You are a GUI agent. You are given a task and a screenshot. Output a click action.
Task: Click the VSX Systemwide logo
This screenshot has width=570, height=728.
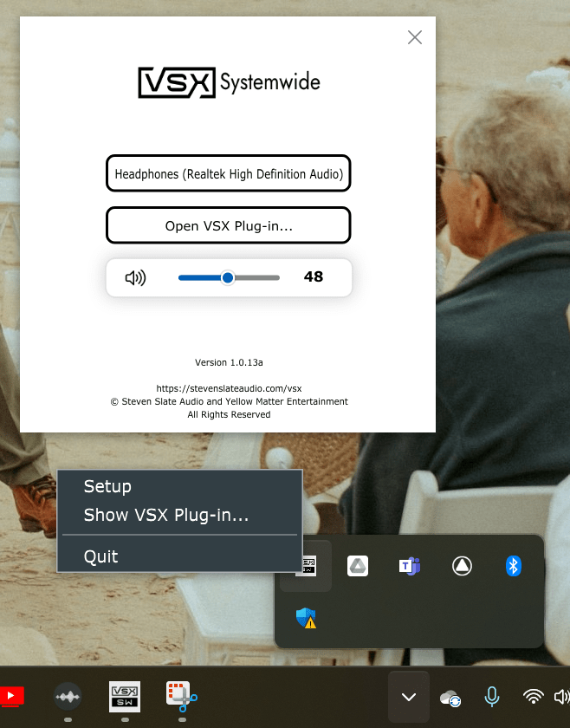pyautogui.click(x=229, y=82)
